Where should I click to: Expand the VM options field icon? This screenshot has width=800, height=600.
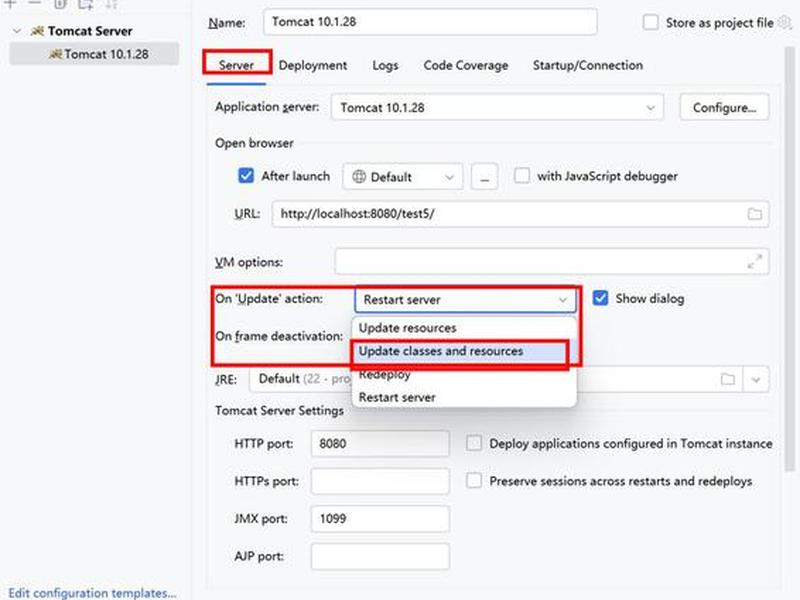tap(754, 261)
